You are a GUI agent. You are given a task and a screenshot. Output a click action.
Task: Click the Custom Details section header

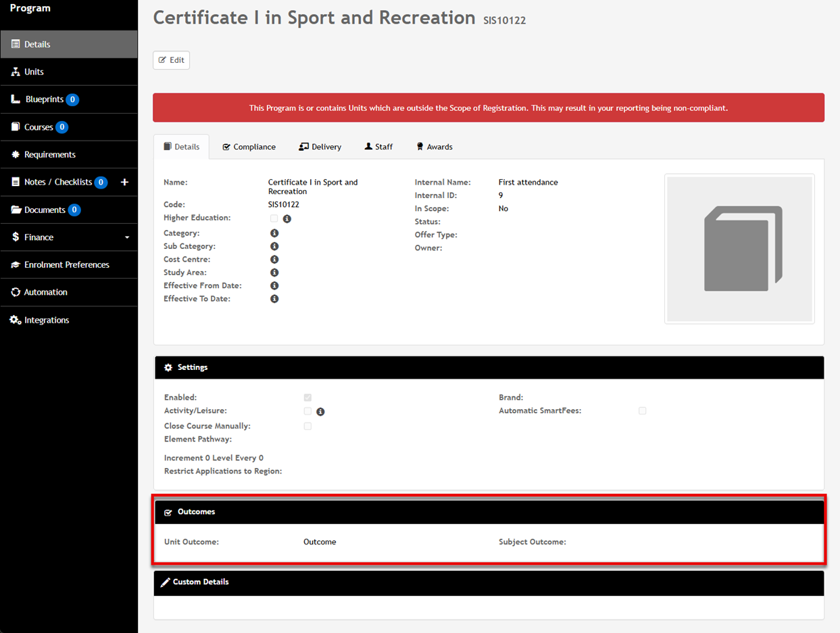click(x=489, y=582)
